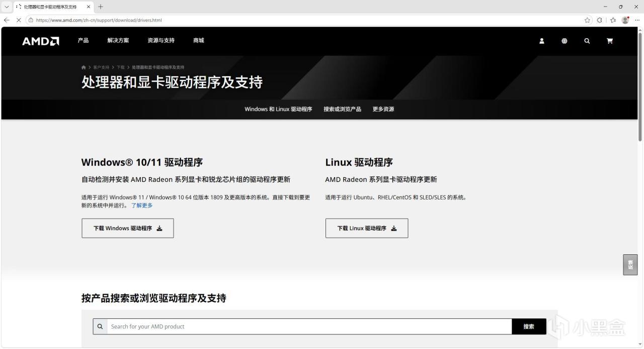Click the browser address bar URL
Image resolution: width=644 pixels, height=349 pixels.
click(x=99, y=20)
